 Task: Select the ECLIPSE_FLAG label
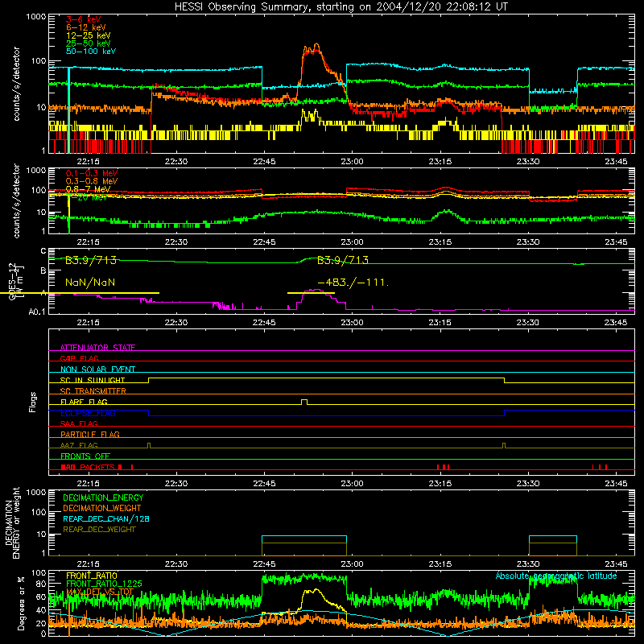(x=88, y=413)
